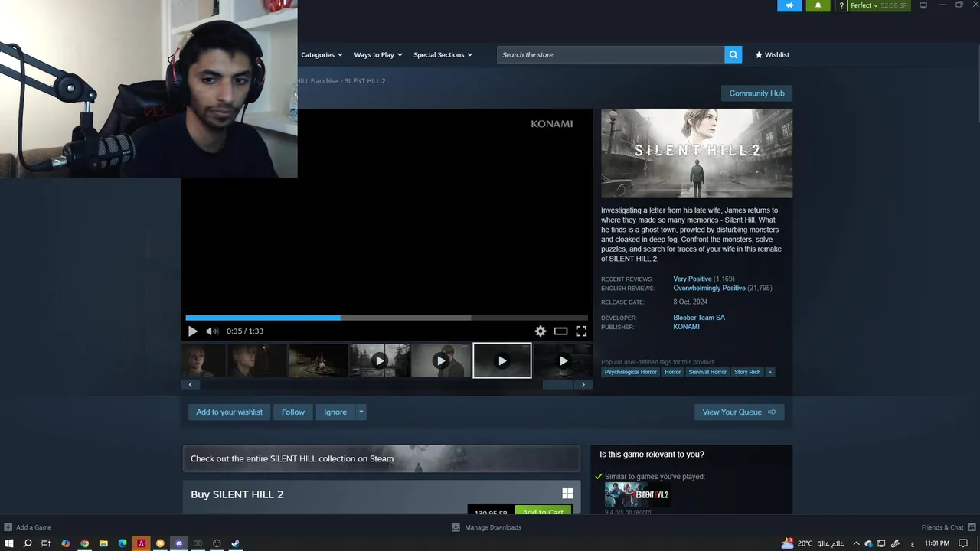The height and width of the screenshot is (551, 980).
Task: Click Add a Game
Action: pos(28,527)
